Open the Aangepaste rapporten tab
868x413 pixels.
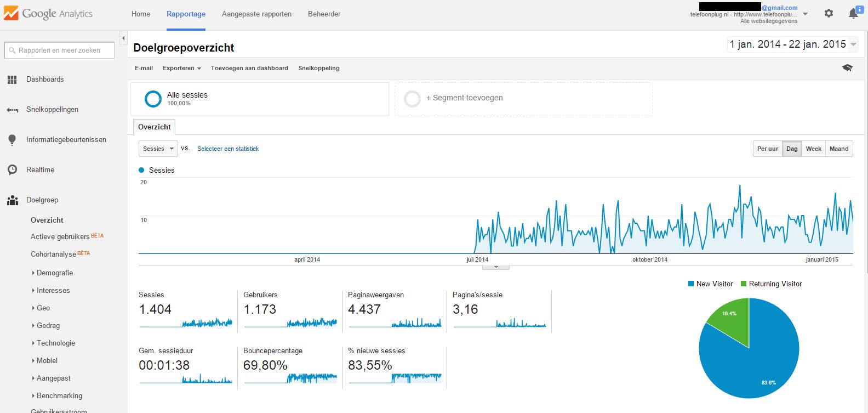(x=256, y=14)
